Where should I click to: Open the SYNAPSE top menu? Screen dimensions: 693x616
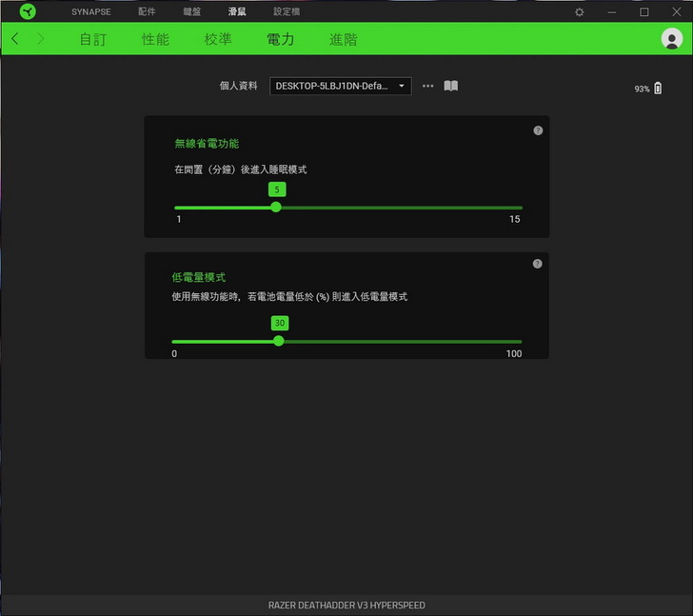(x=91, y=12)
